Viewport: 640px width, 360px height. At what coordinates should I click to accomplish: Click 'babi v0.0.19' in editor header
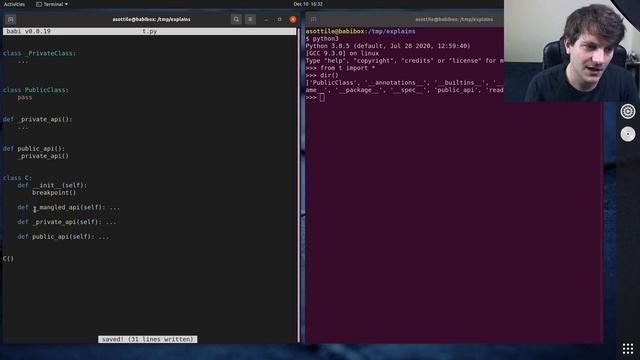point(29,31)
